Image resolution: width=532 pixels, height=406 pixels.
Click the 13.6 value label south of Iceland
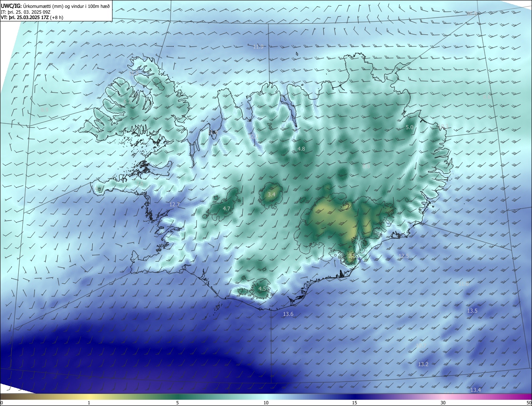tap(288, 314)
